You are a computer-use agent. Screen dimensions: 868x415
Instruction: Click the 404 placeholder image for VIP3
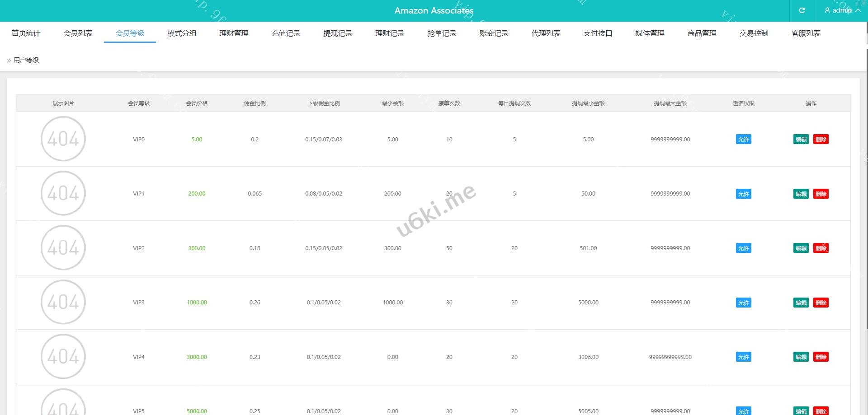[63, 302]
